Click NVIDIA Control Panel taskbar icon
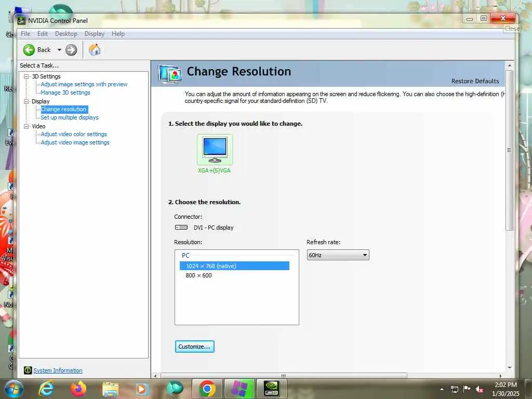 (271, 389)
